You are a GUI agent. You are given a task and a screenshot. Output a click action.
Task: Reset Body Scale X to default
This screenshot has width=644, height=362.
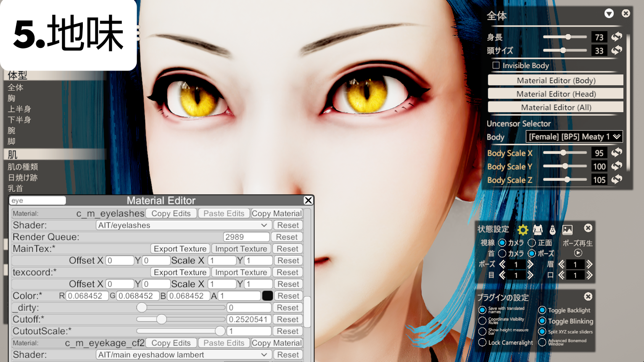[617, 153]
